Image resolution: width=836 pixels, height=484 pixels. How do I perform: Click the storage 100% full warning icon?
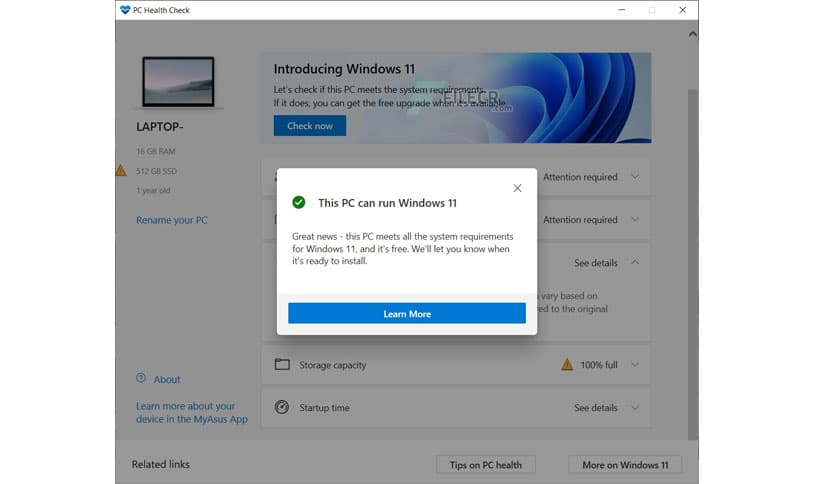(567, 365)
